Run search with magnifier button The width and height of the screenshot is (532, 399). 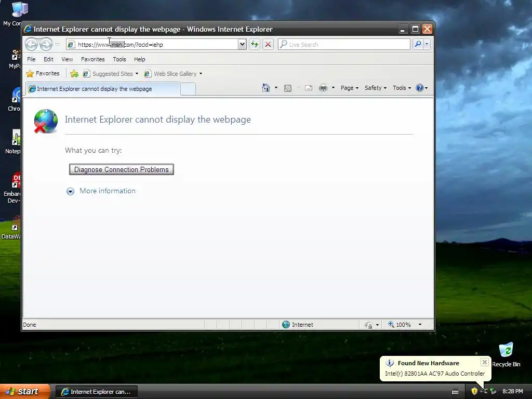coord(418,45)
